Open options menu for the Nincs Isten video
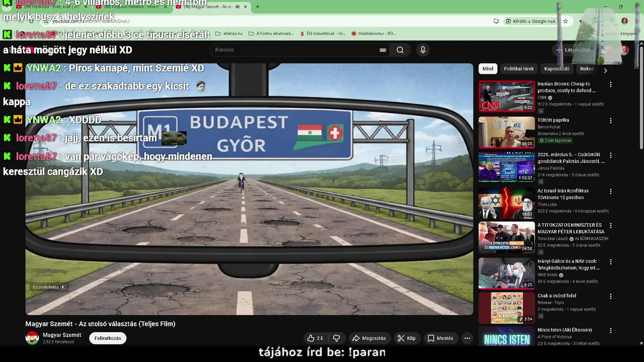Viewport: 644px width, 362px height. (x=611, y=331)
